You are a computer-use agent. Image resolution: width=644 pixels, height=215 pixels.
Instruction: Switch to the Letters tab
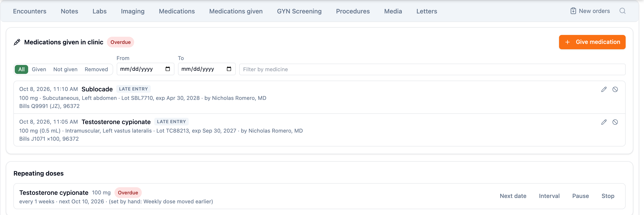427,11
